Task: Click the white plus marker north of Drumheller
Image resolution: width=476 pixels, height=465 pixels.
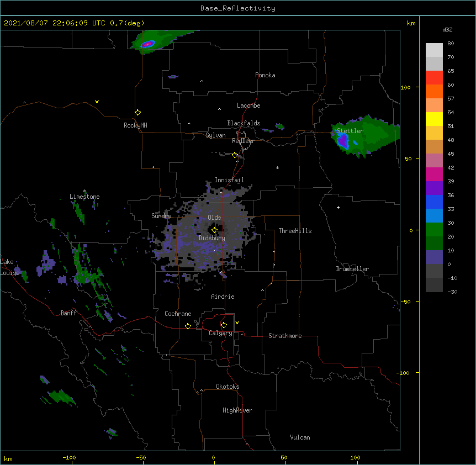Action: click(338, 207)
